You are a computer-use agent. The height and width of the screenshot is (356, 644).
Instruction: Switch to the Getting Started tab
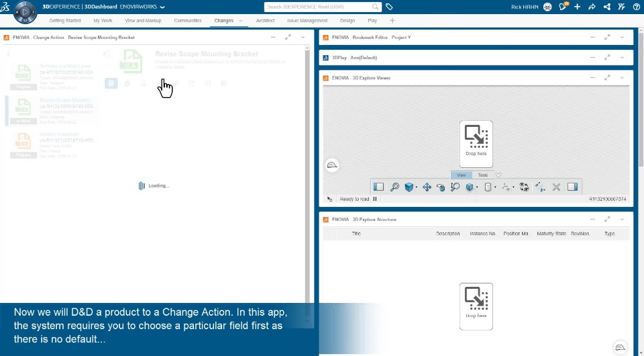tap(65, 21)
